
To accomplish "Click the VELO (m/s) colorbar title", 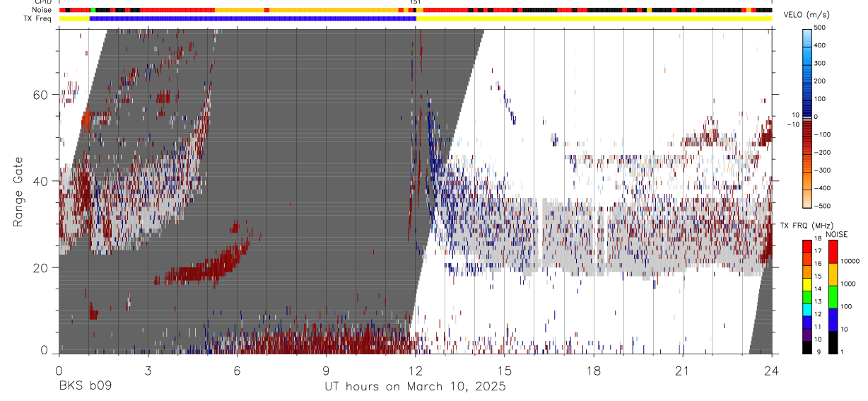I will point(808,16).
